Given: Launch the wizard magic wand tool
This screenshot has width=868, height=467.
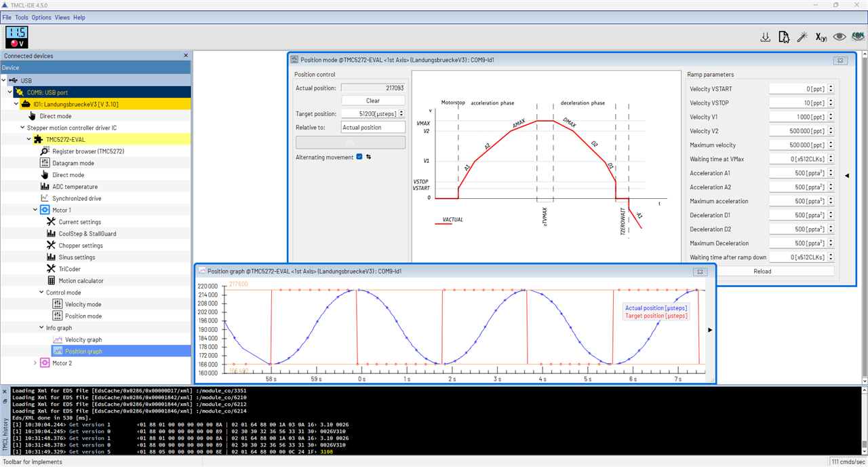Looking at the screenshot, I should click(802, 37).
